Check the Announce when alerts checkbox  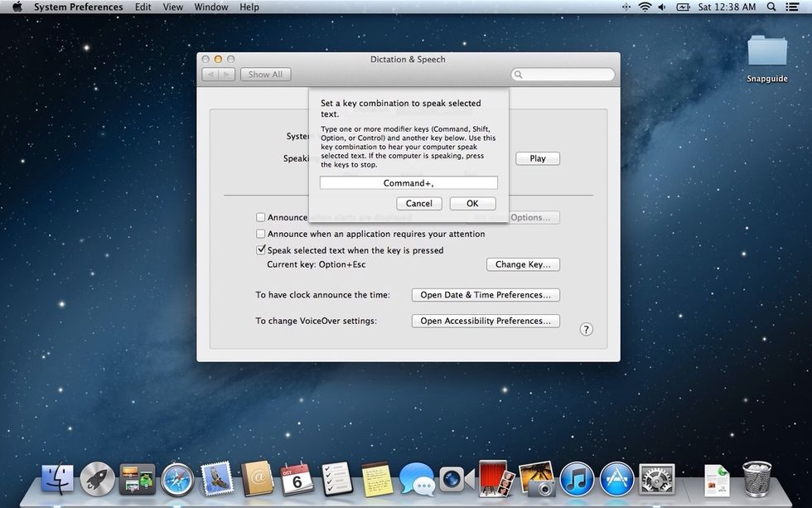tap(260, 217)
